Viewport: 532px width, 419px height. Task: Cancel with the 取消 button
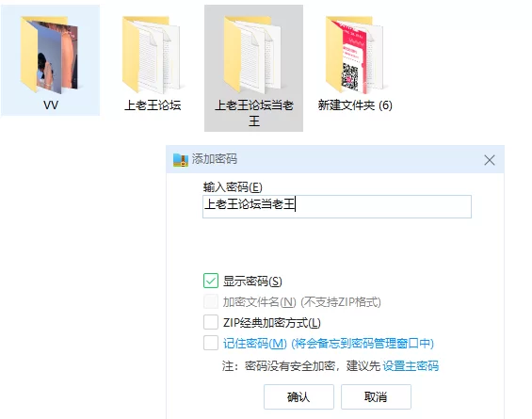(x=376, y=396)
